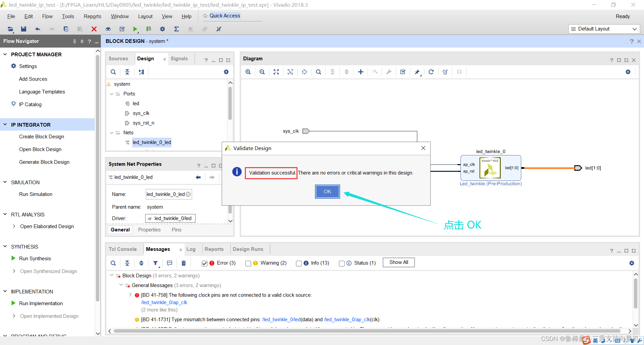644x345 pixels.
Task: Collapse the PROJECT MANAGER section
Action: [x=5, y=54]
